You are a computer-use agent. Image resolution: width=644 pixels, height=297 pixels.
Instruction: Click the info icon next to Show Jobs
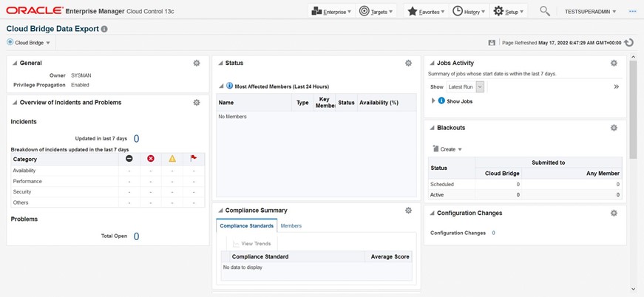[441, 100]
